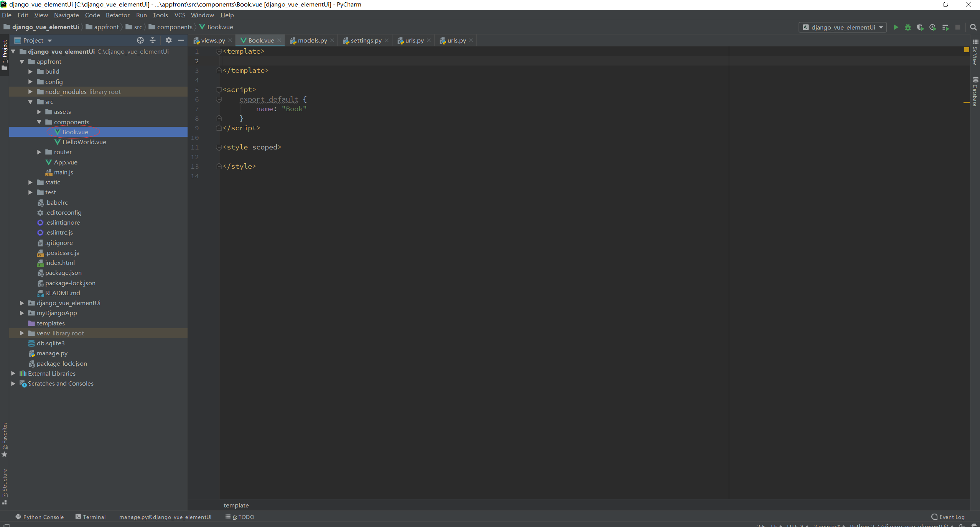This screenshot has height=527, width=980.
Task: Expand the myDjangoApp folder
Action: (22, 313)
